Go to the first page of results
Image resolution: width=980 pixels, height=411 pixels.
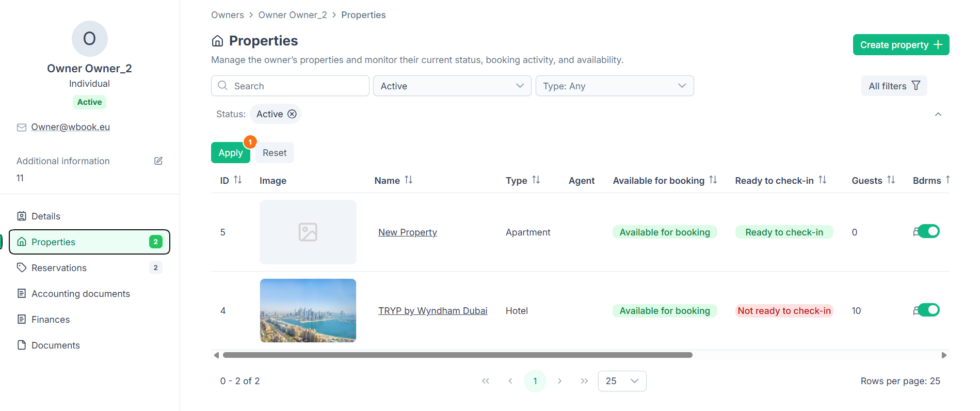pyautogui.click(x=486, y=381)
